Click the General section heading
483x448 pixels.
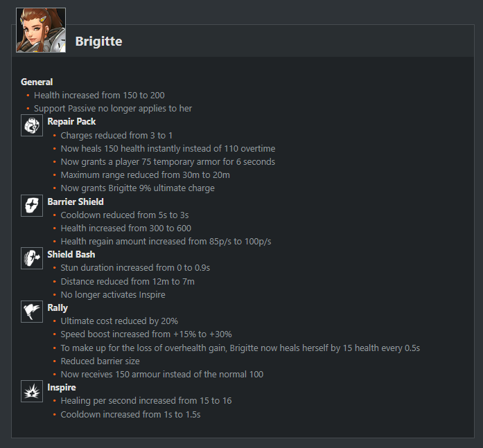tap(37, 82)
